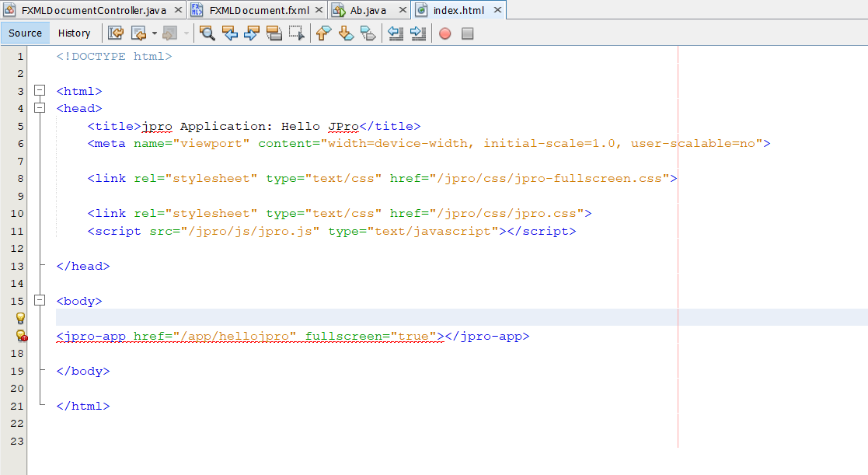Open the Back navigation history dropdown arrow
Image resolution: width=868 pixels, height=475 pixels.
pyautogui.click(x=155, y=33)
